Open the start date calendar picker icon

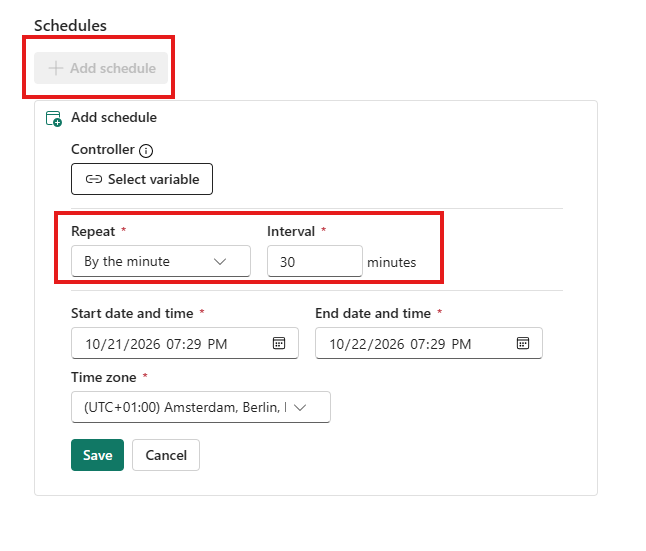click(279, 343)
